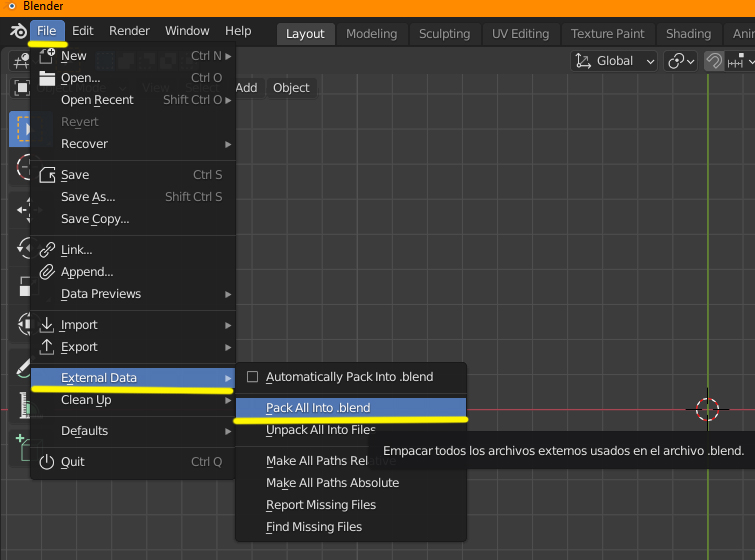Click the Append paperclip icon

pos(47,272)
